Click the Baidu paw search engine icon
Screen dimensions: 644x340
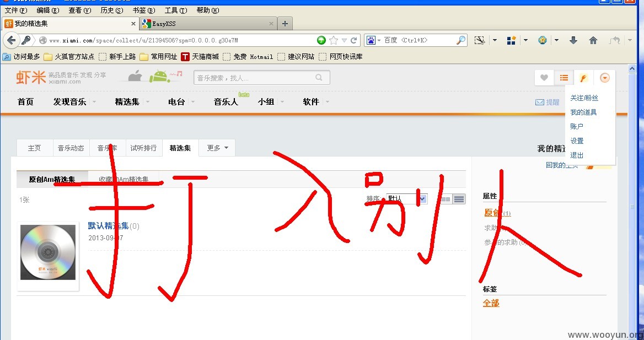click(371, 40)
